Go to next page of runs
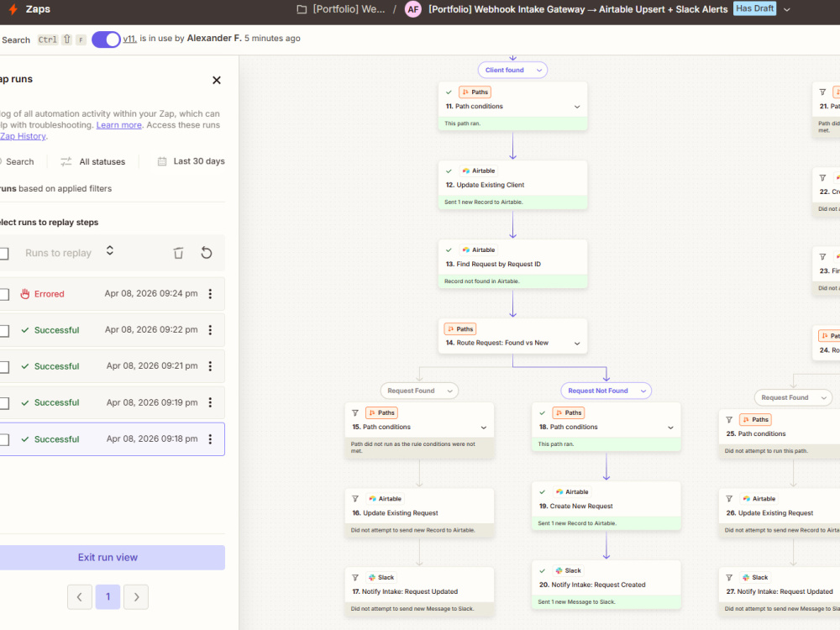The width and height of the screenshot is (840, 630). pos(136,596)
